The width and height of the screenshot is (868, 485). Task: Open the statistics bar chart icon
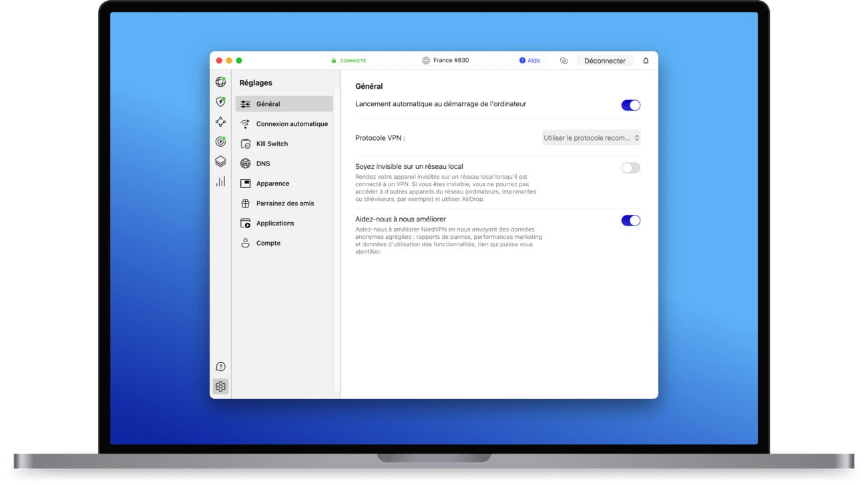[x=220, y=181]
